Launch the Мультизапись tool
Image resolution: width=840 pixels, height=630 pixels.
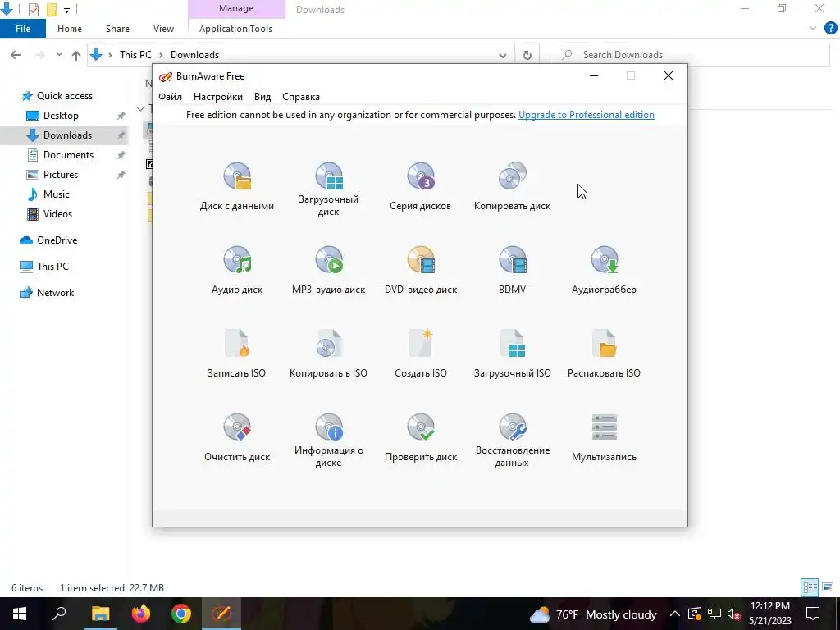pos(604,437)
